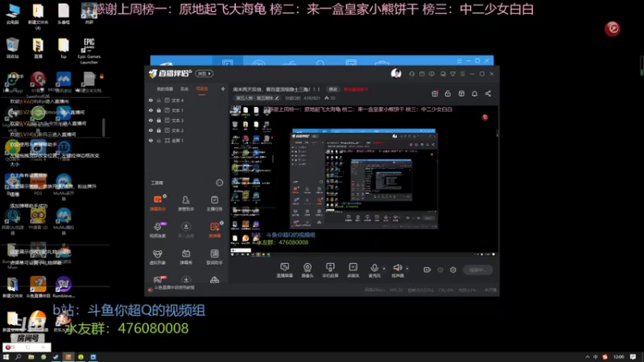
Task: Select the highlighted orange scene tab
Action: click(202, 89)
